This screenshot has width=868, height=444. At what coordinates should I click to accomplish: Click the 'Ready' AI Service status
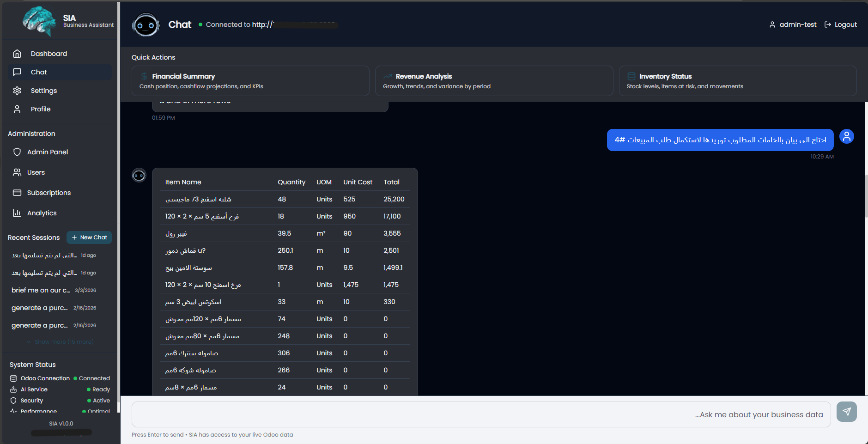(101, 389)
